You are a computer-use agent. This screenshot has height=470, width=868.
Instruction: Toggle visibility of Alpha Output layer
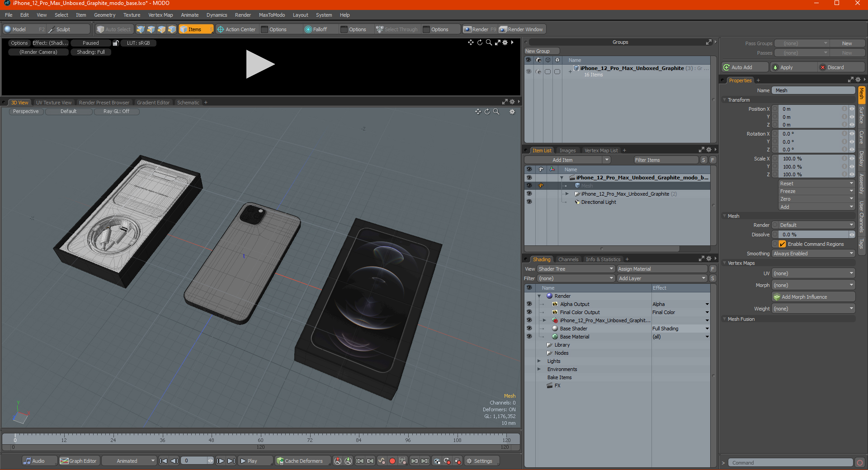click(529, 304)
